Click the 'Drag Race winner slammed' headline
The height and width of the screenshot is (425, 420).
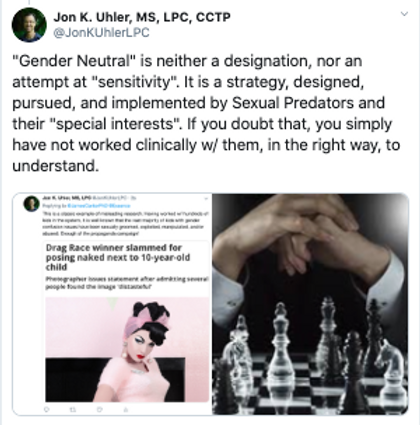[x=118, y=257]
